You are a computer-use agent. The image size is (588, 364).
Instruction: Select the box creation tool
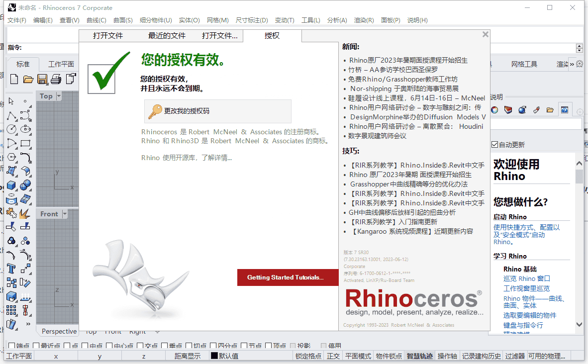tap(10, 184)
